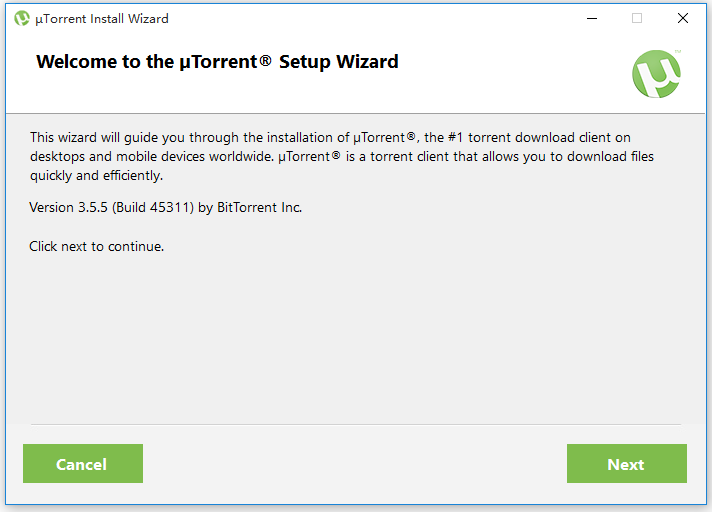Minimize the install wizard window
The width and height of the screenshot is (712, 512).
coord(591,18)
